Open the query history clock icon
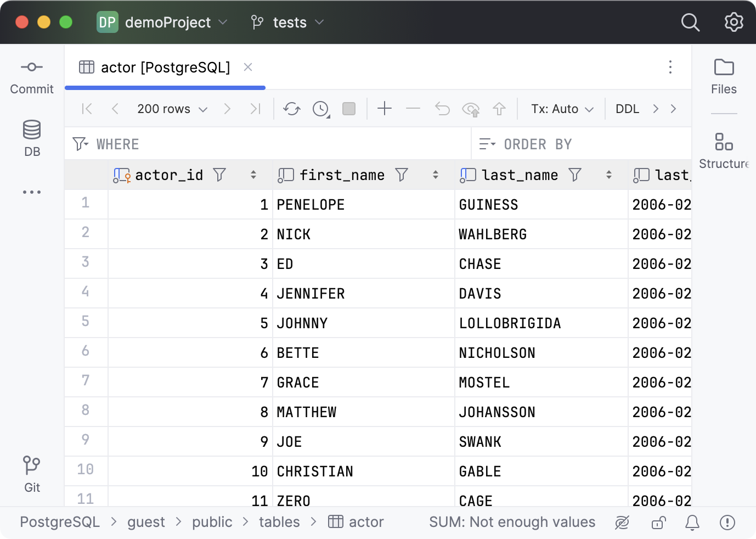This screenshot has height=539, width=756. (320, 109)
